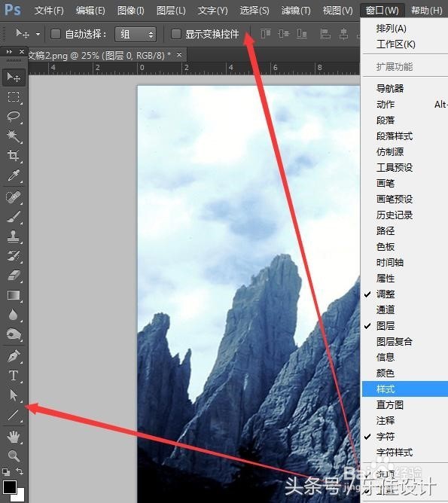
Task: Select the Blur tool
Action: pos(14,315)
